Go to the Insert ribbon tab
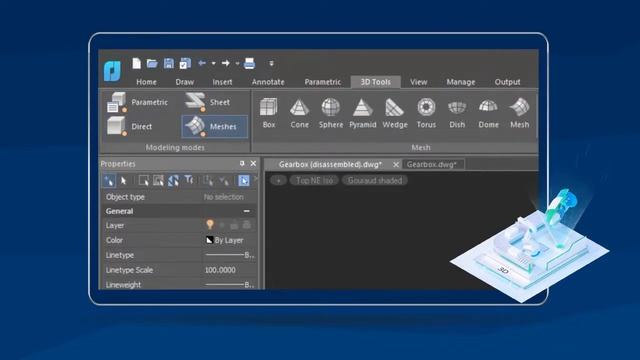The width and height of the screenshot is (640, 360). click(x=222, y=82)
